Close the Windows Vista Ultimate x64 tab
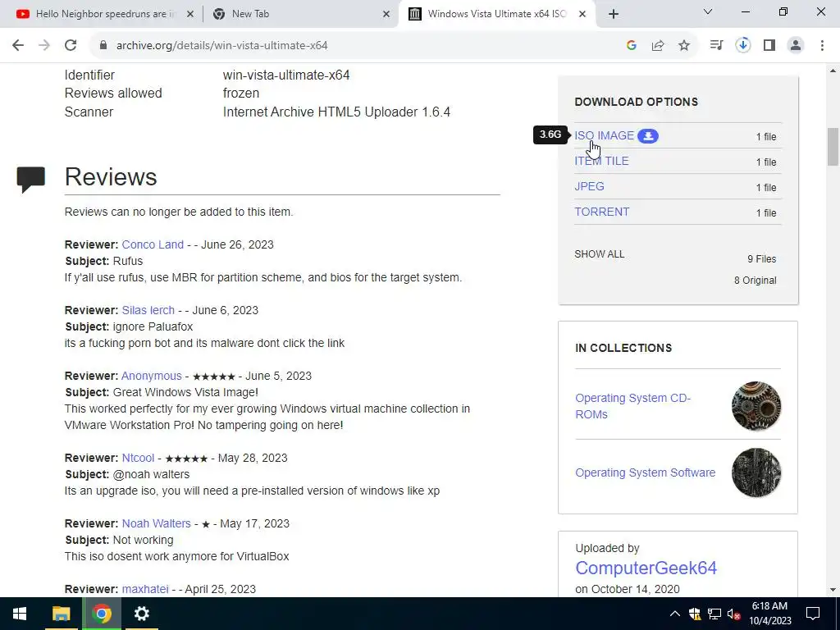 (582, 14)
